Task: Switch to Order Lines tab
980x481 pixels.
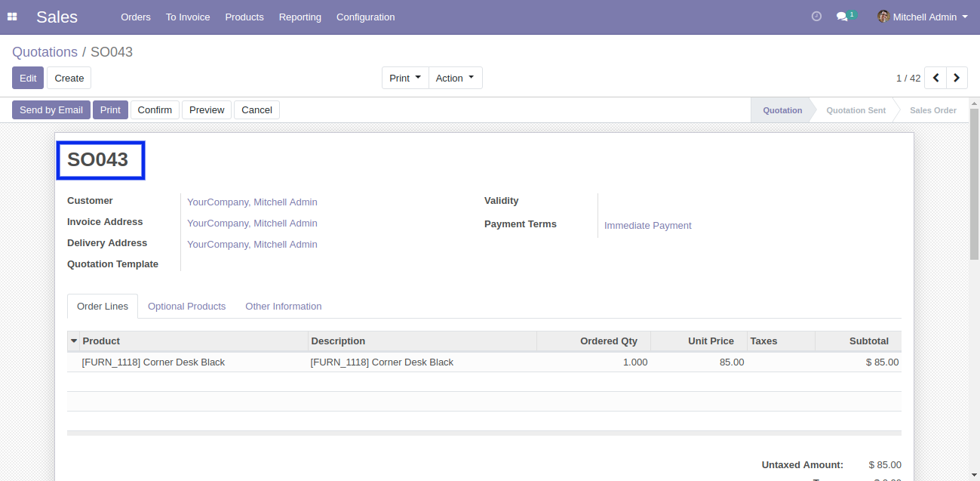Action: pyautogui.click(x=103, y=307)
